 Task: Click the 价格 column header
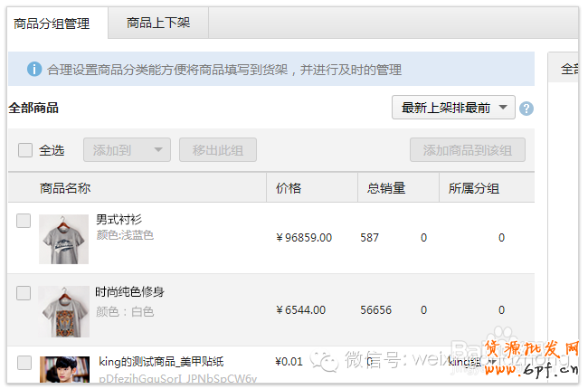(289, 188)
